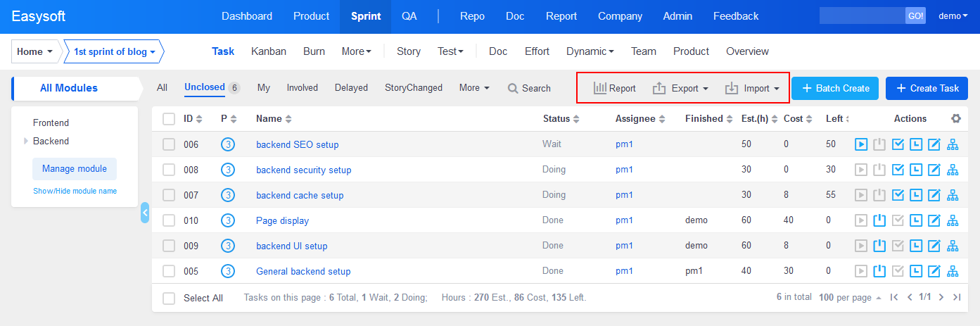Finish the backend security setup task
980x326 pixels.
[x=898, y=170]
